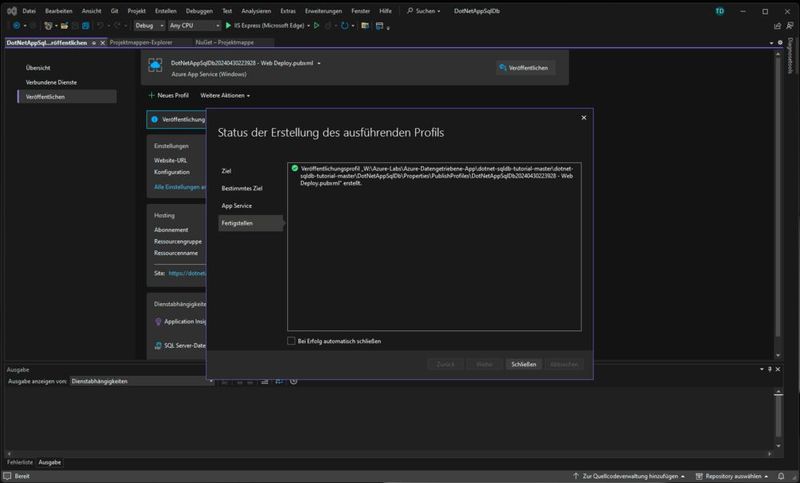The image size is (800, 483).
Task: Click the browser window toolbar icon
Action: click(x=365, y=26)
